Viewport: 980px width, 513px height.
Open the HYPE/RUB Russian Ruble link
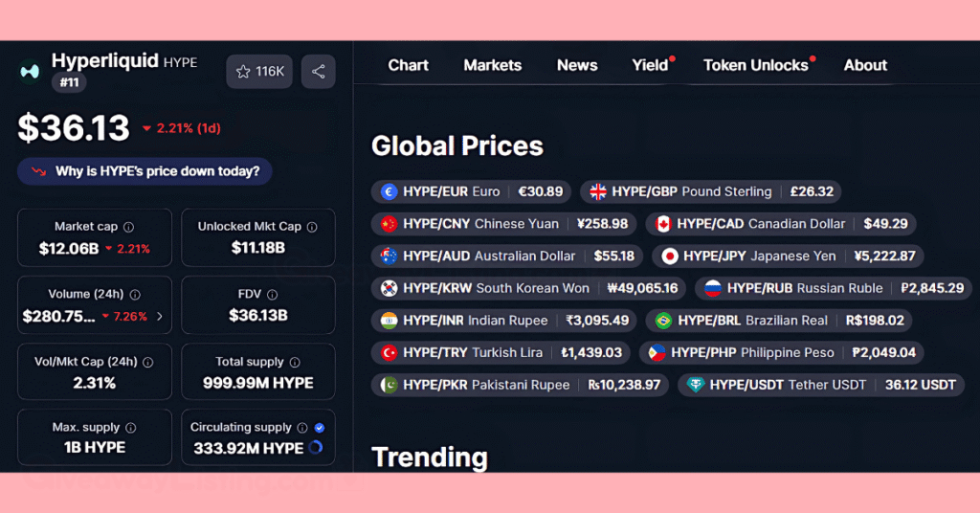pos(834,288)
